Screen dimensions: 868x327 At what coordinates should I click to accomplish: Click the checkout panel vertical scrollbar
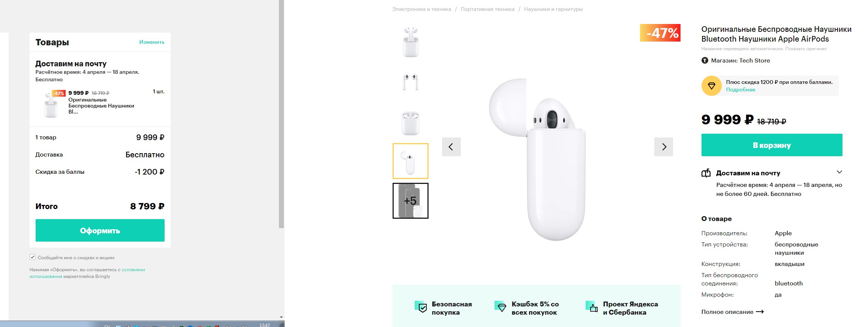click(282, 114)
